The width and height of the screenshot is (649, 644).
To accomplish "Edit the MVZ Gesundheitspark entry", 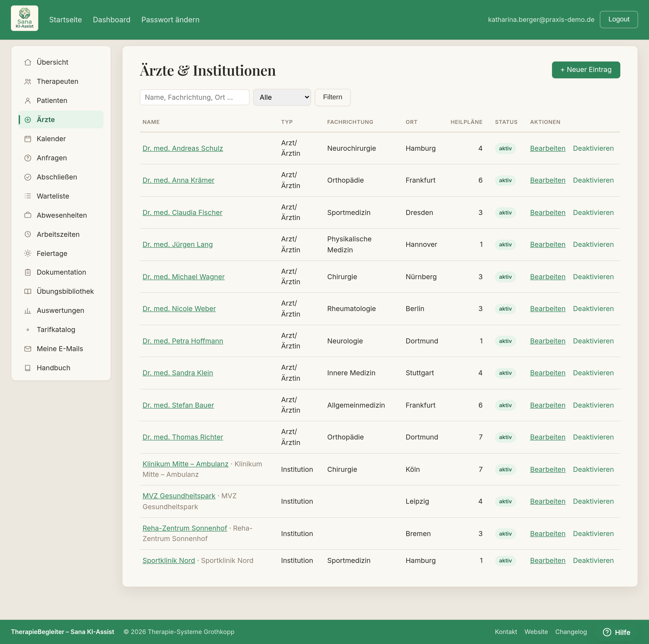I will (548, 502).
